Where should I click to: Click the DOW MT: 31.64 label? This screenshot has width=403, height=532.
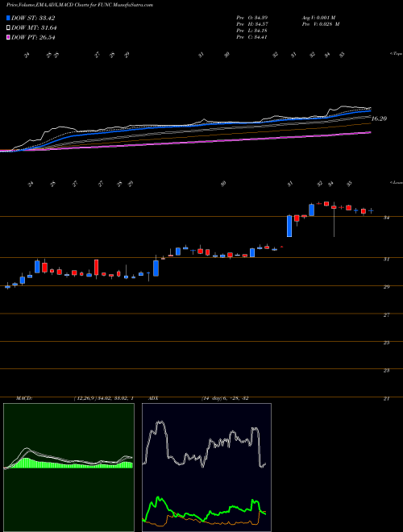[34, 28]
